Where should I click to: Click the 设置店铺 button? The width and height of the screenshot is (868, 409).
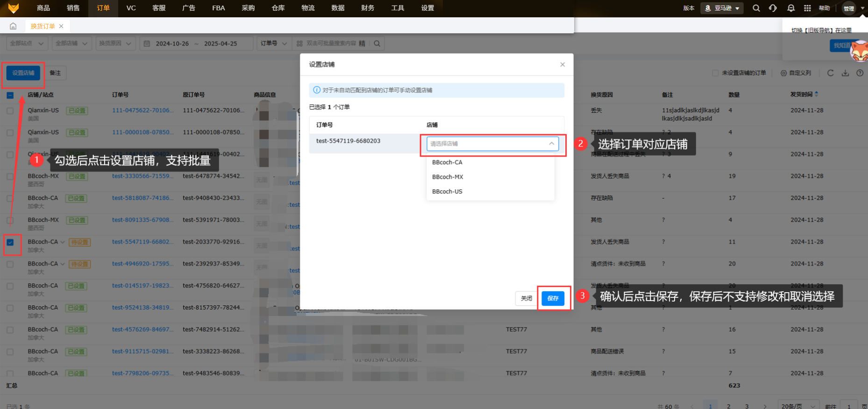click(23, 73)
